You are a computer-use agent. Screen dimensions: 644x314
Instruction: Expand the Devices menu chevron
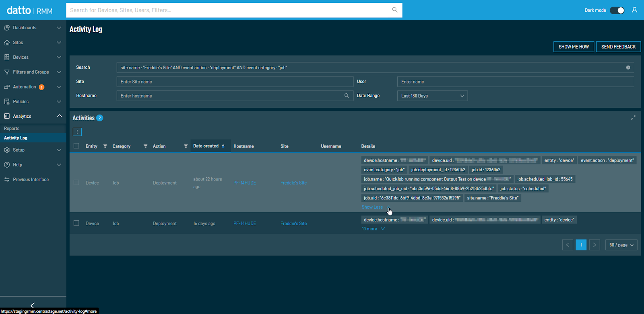point(59,57)
